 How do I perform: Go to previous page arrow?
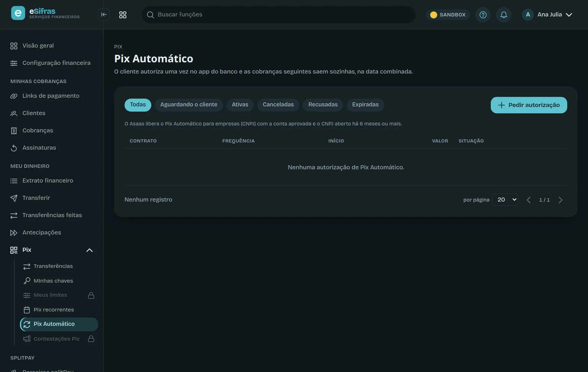click(x=529, y=200)
